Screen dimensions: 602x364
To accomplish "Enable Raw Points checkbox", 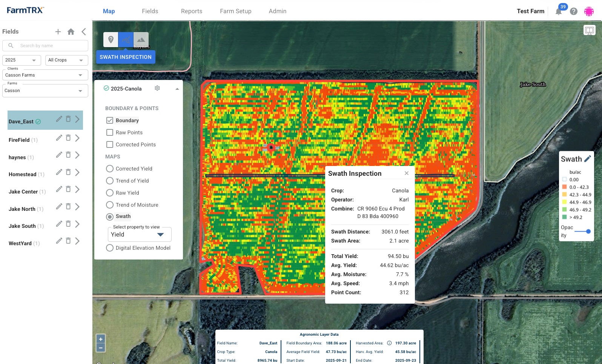I will [110, 132].
